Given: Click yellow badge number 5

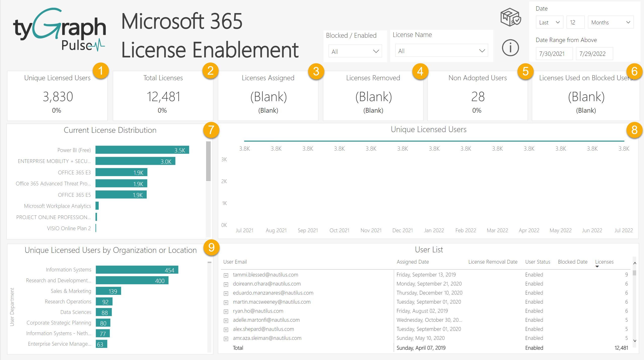Looking at the screenshot, I should [x=525, y=71].
